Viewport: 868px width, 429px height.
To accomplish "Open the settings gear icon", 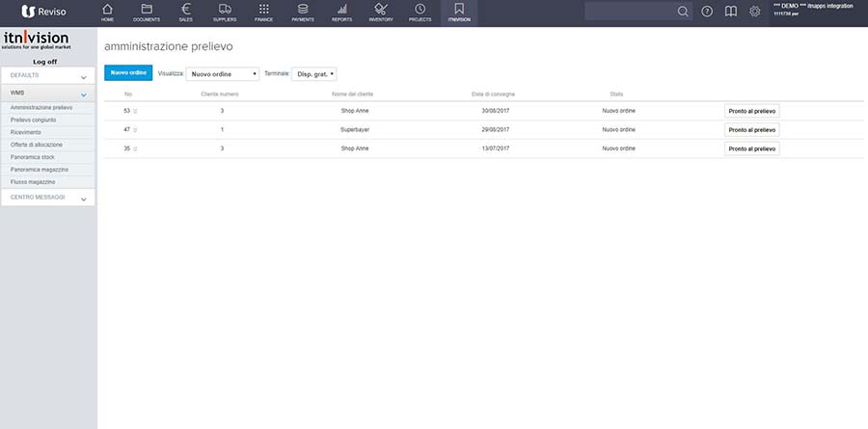I will (755, 12).
